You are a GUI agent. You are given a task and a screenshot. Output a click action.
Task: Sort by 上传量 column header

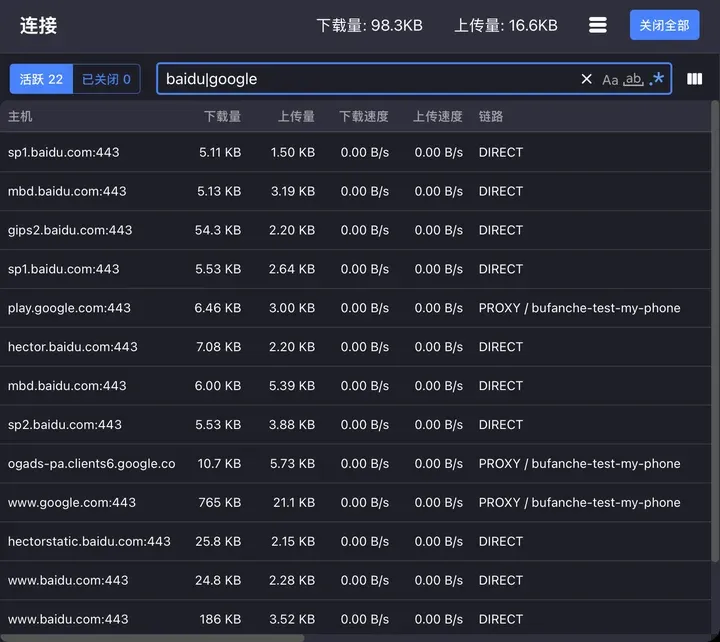[x=296, y=116]
